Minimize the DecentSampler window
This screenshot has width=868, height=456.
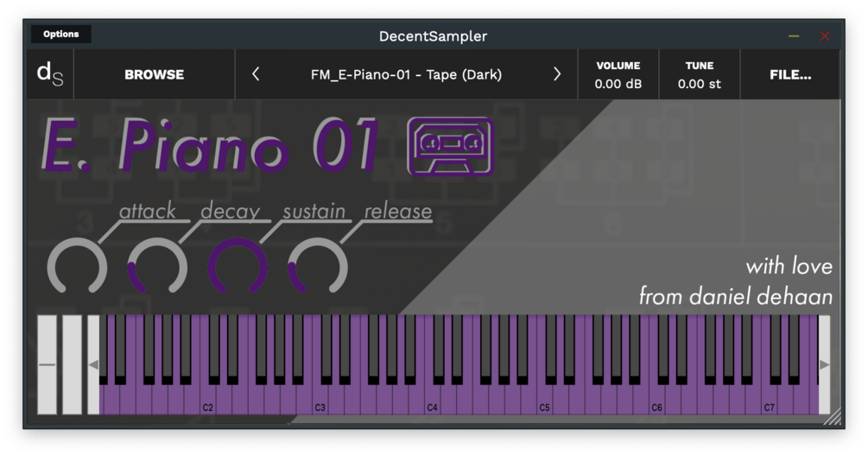(793, 36)
